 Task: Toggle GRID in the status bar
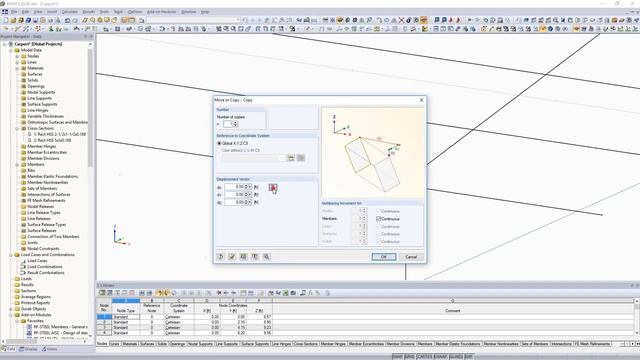tap(409, 356)
